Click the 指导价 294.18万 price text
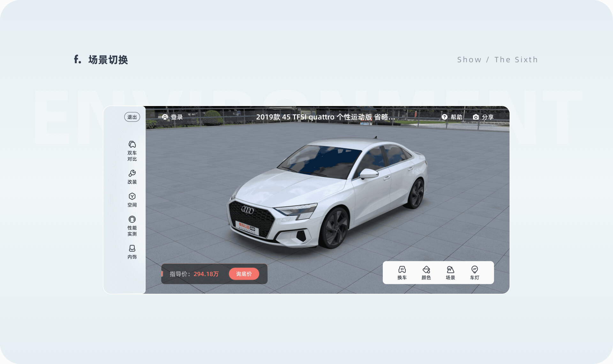Viewport: 613px width, 364px height. [194, 274]
